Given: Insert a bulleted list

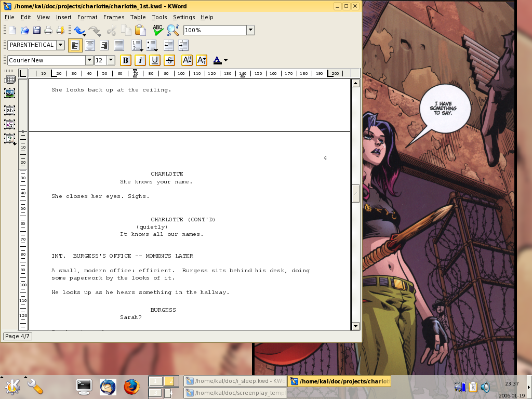Looking at the screenshot, I should [x=151, y=45].
